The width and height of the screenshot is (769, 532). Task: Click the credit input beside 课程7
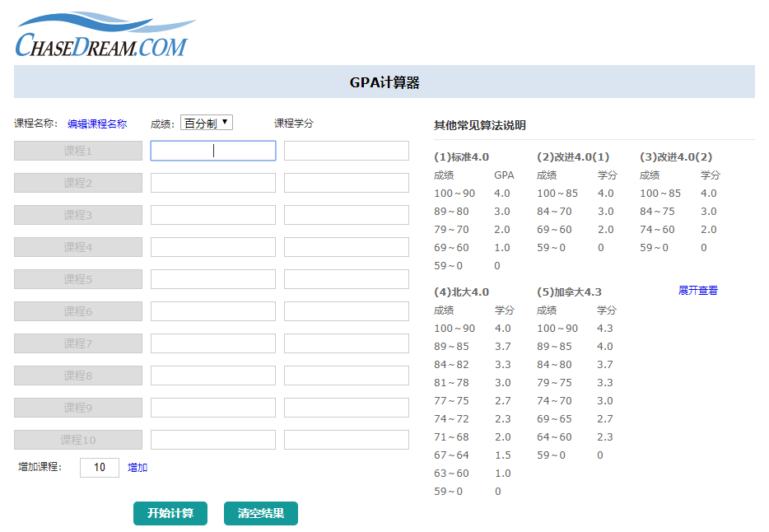coord(346,343)
